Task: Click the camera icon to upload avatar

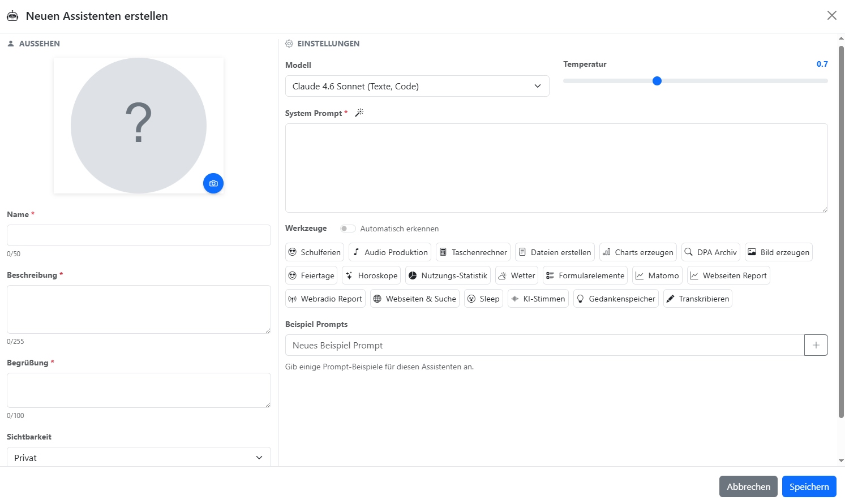Action: (x=213, y=183)
